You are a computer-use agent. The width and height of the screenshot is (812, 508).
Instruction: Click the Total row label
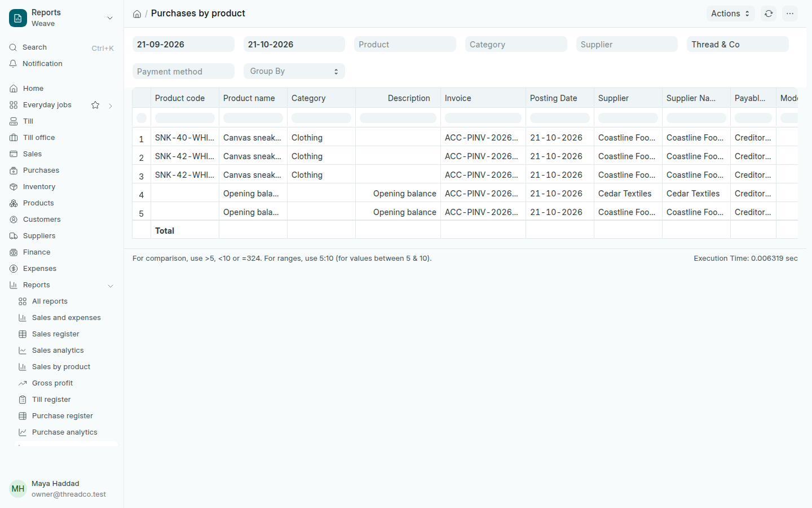click(x=165, y=231)
